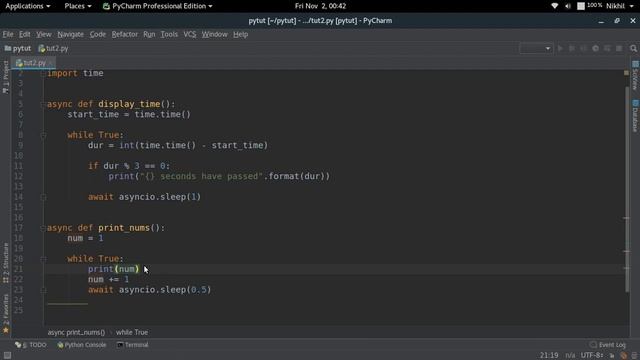The width and height of the screenshot is (640, 360).
Task: Open the Python Console tool window
Action: 82,345
